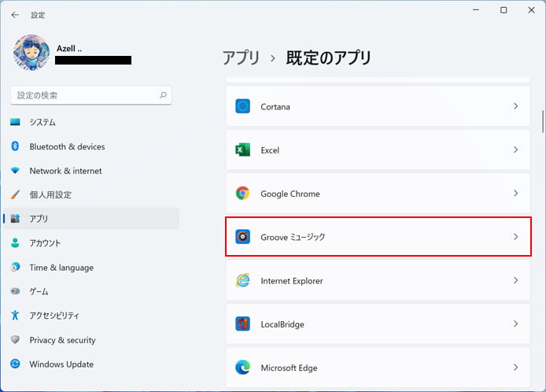Viewport: 546px width, 392px height.
Task: Minimize the settings window
Action: (x=476, y=10)
